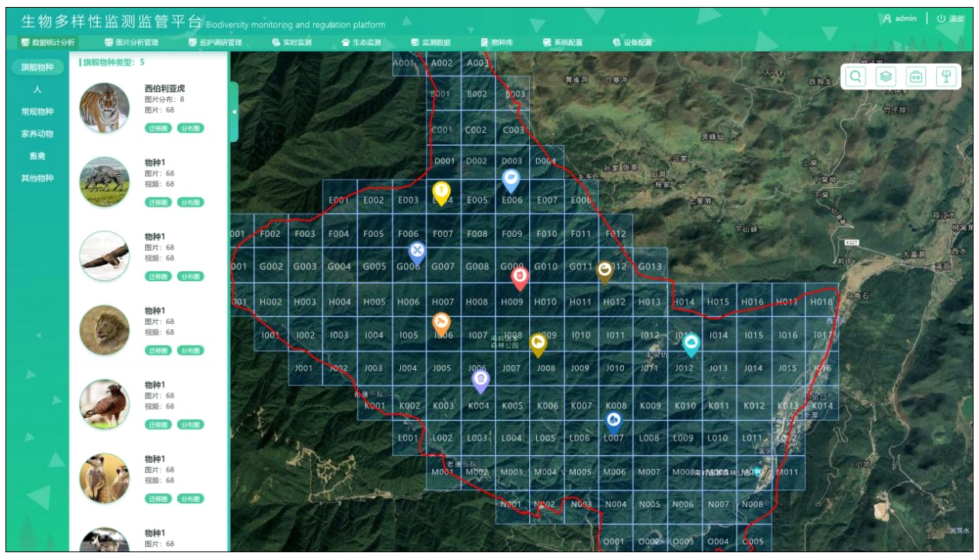Select map grid cell A002
Viewport: 979px width, 560px height.
[443, 64]
